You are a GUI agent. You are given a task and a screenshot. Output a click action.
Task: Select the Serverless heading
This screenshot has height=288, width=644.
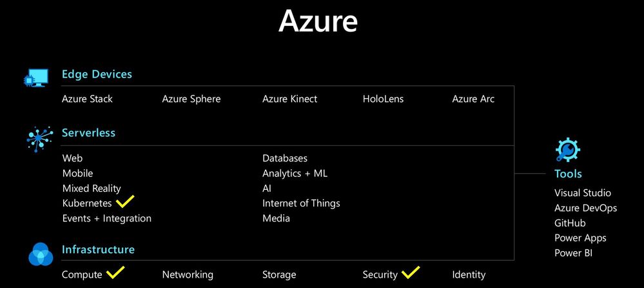[x=88, y=133]
